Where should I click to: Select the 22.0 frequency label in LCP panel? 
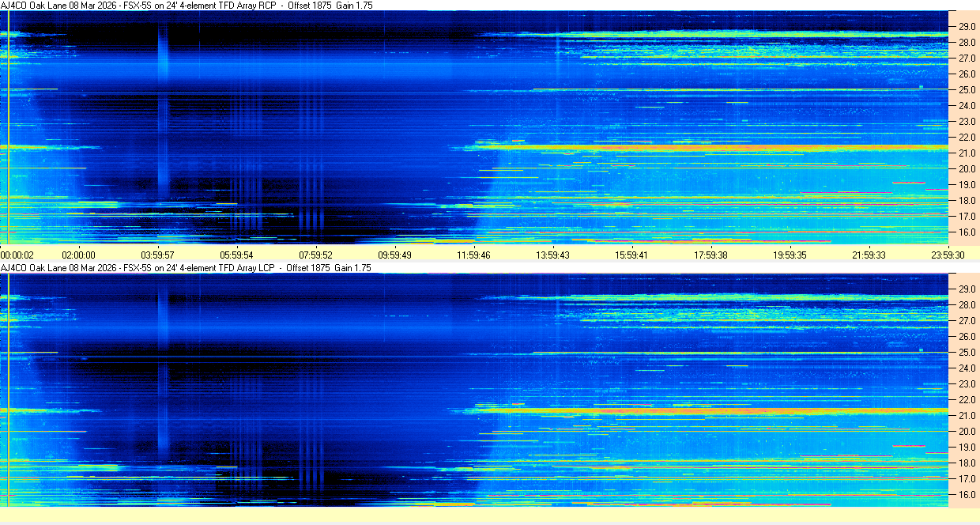[967, 400]
